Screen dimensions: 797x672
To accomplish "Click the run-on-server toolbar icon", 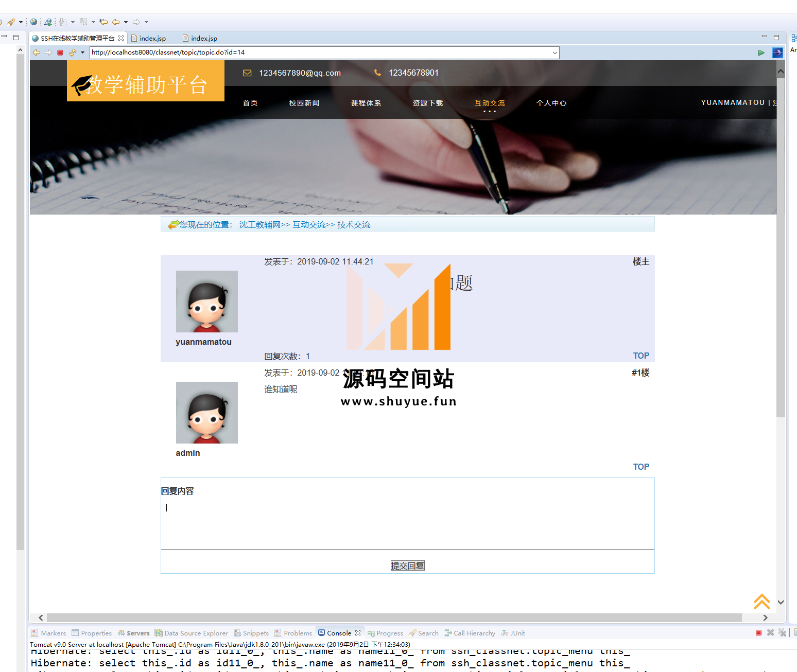I will 48,22.
